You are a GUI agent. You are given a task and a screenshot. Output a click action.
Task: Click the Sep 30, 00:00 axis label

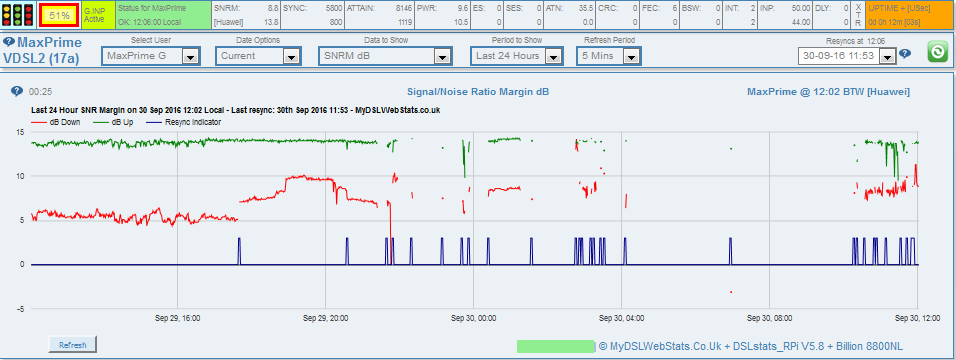[474, 318]
